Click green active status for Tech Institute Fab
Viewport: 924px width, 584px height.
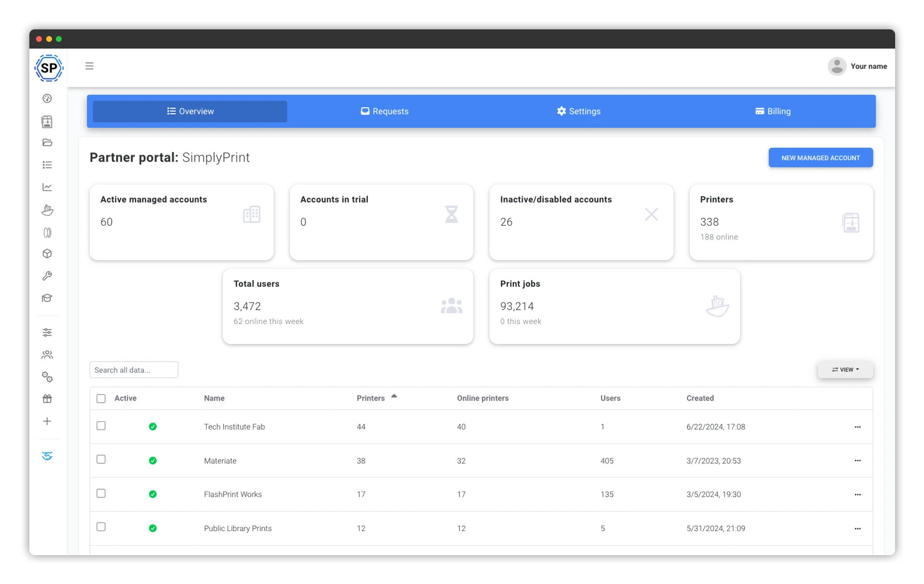[153, 427]
